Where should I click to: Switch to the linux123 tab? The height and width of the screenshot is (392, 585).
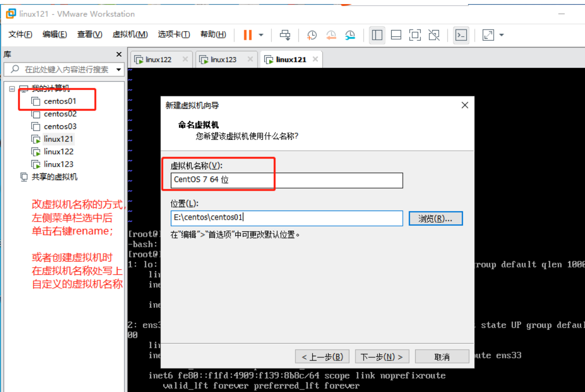(223, 60)
